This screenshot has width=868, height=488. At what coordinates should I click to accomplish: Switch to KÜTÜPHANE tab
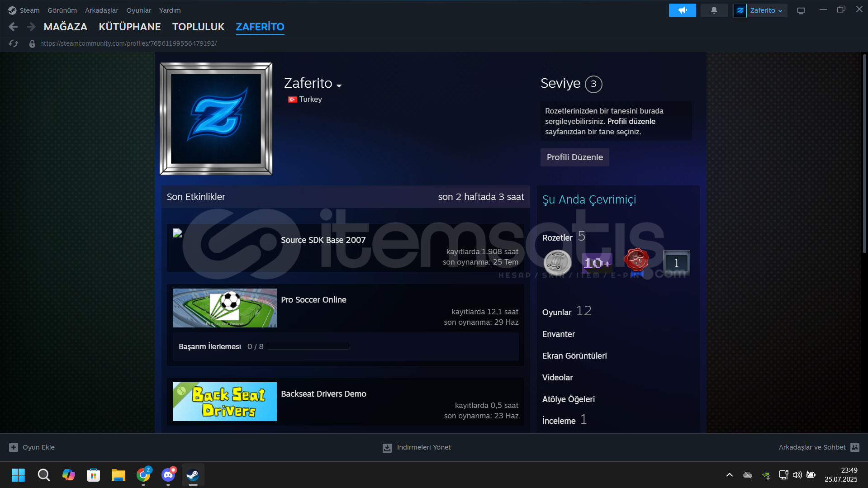pos(130,27)
